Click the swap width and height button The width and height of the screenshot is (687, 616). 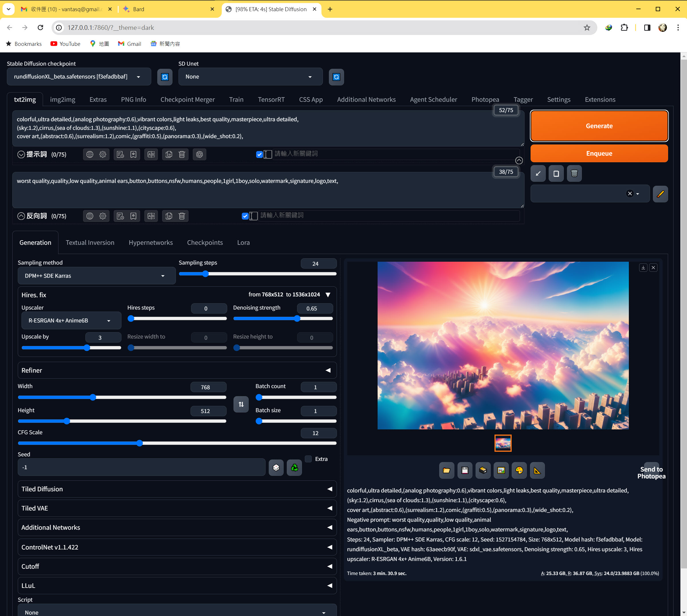click(241, 404)
